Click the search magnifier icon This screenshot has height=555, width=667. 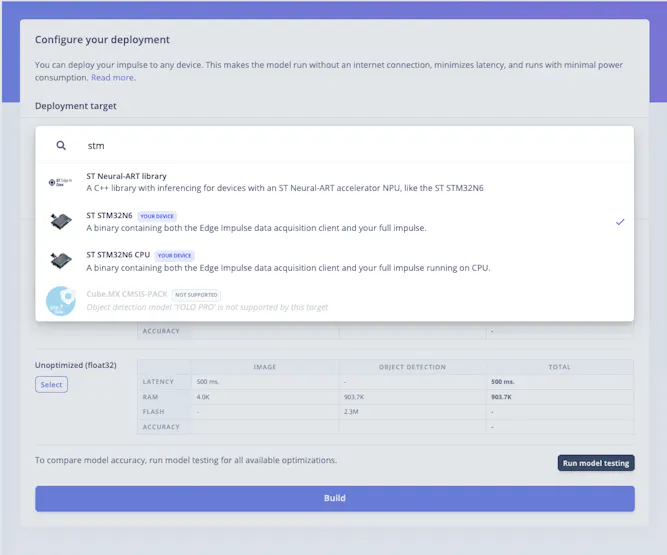61,145
